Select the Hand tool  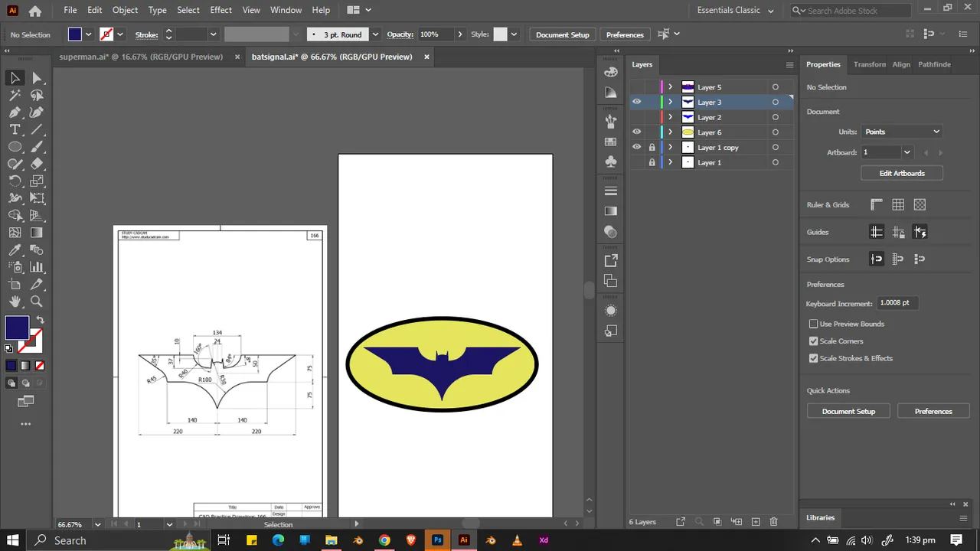[x=15, y=302]
